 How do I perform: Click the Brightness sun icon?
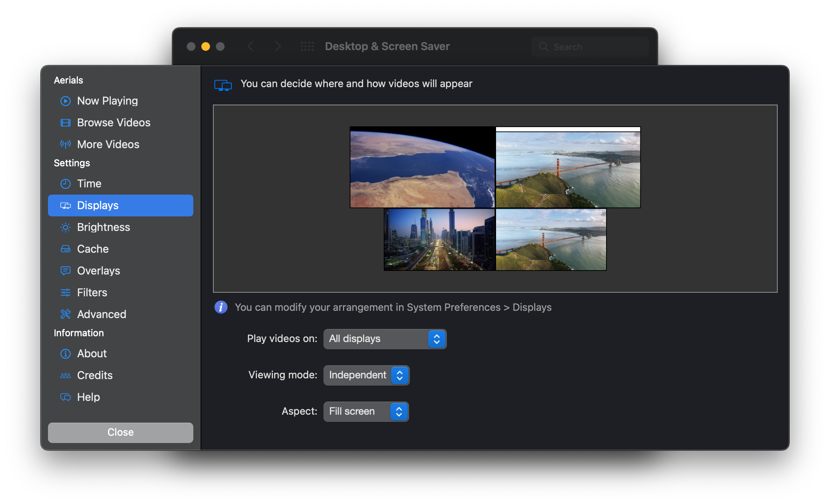tap(65, 227)
